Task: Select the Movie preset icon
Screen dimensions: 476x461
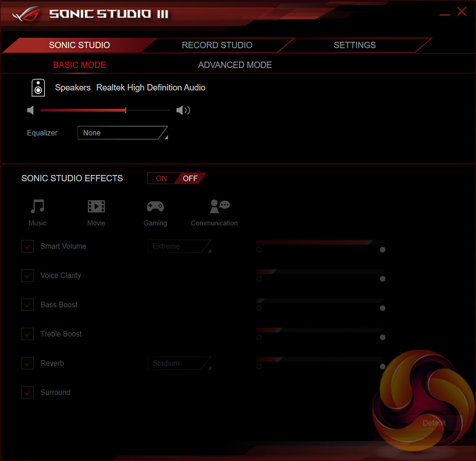Action: click(x=96, y=206)
